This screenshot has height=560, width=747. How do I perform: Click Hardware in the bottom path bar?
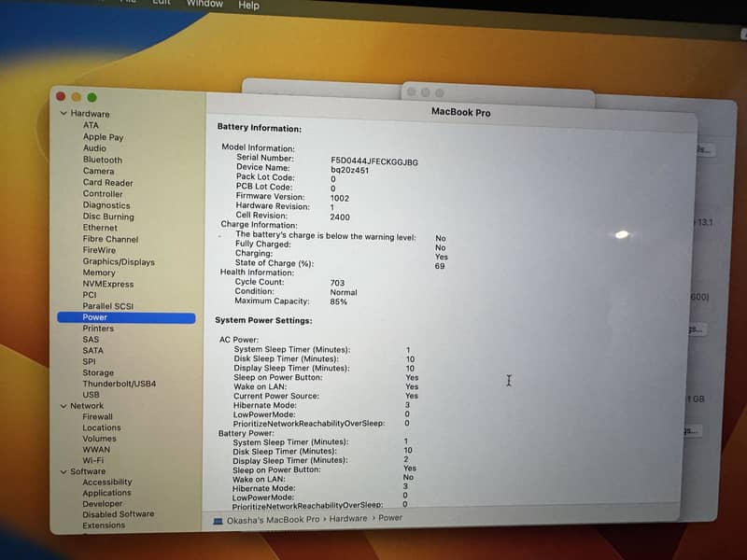pos(348,518)
